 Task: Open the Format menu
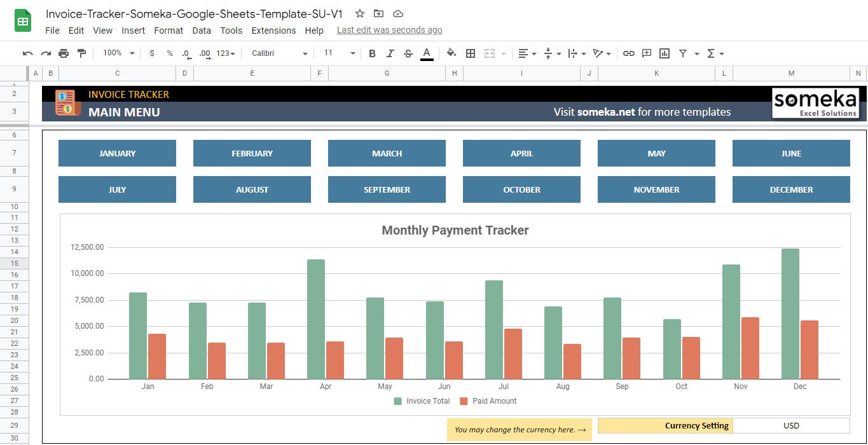coord(169,31)
